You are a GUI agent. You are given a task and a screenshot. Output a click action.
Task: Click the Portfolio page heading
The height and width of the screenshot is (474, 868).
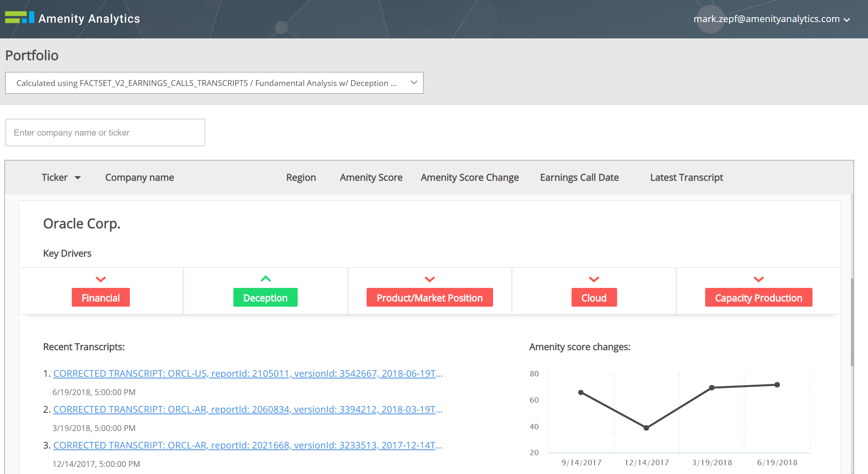coord(32,55)
